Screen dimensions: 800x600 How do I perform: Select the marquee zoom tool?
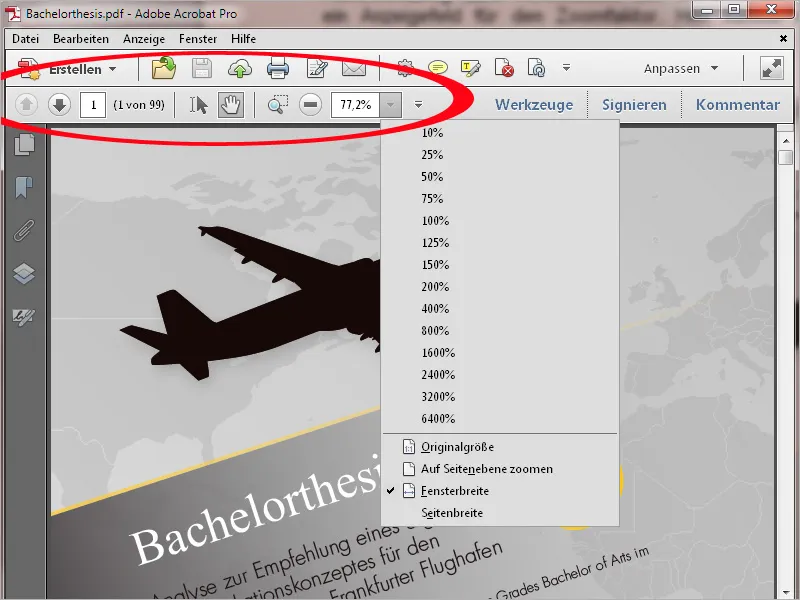tap(278, 105)
